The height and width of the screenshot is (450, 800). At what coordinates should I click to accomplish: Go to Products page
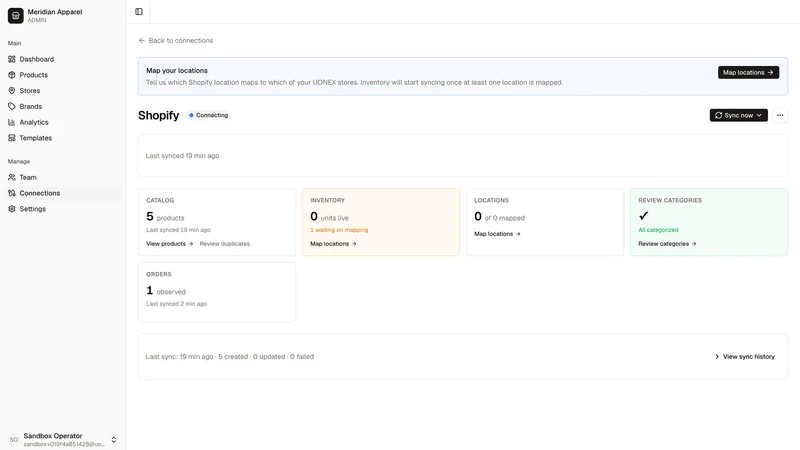pyautogui.click(x=34, y=75)
